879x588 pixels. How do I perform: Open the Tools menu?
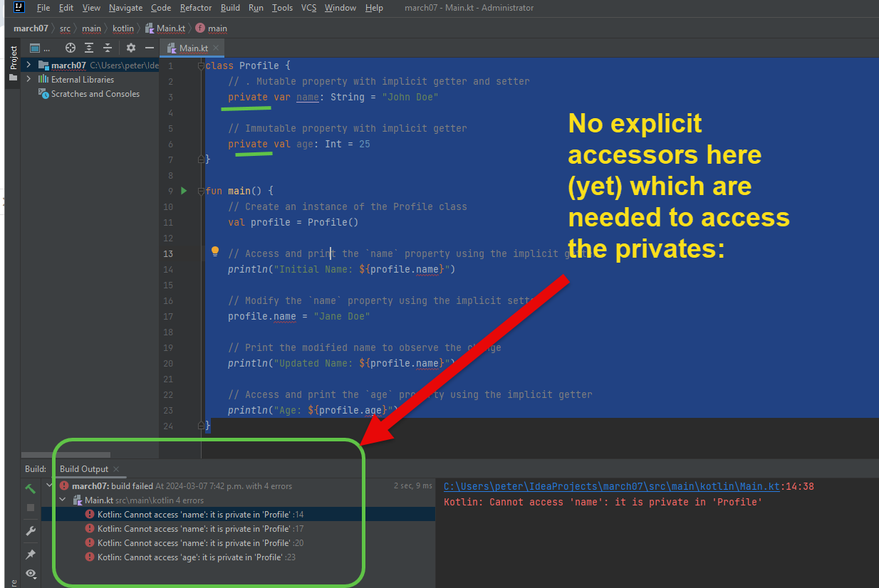tap(282, 8)
